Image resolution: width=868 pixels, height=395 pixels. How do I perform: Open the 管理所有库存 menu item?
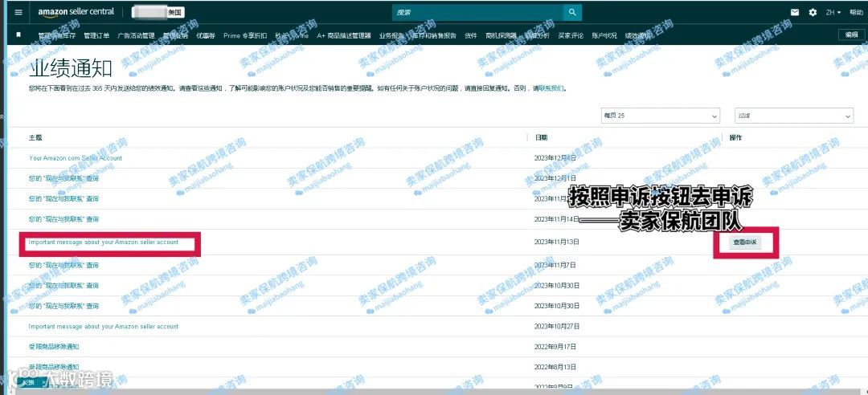click(56, 36)
